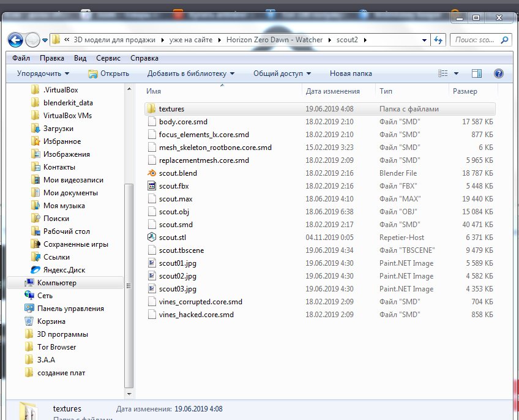This screenshot has height=420, width=519.
Task: Select the scout02.jpg image icon
Action: (x=152, y=276)
